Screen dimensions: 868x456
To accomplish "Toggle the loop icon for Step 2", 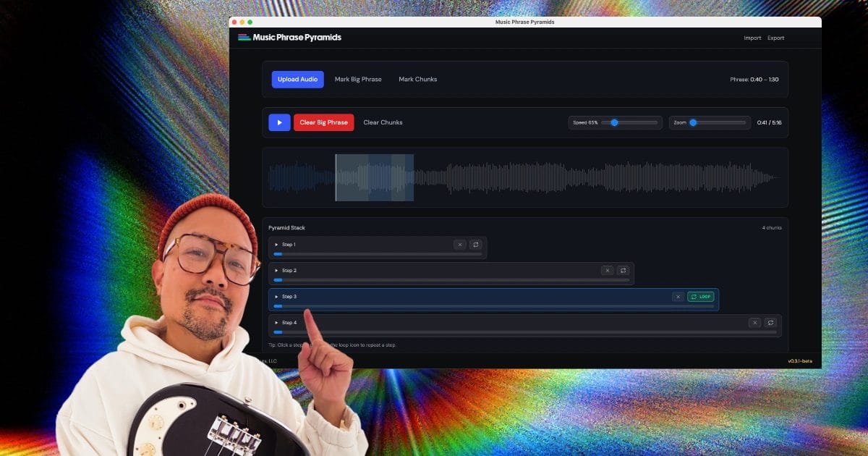I will pyautogui.click(x=623, y=271).
